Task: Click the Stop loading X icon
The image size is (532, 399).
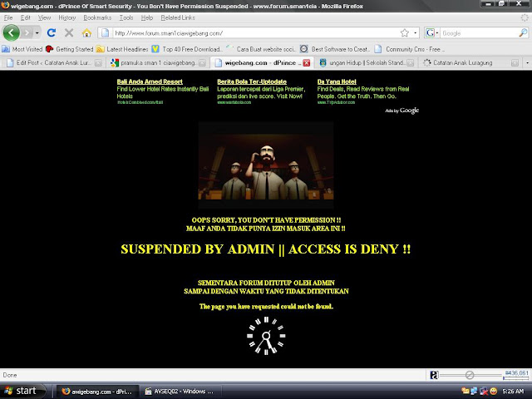Action: click(69, 33)
